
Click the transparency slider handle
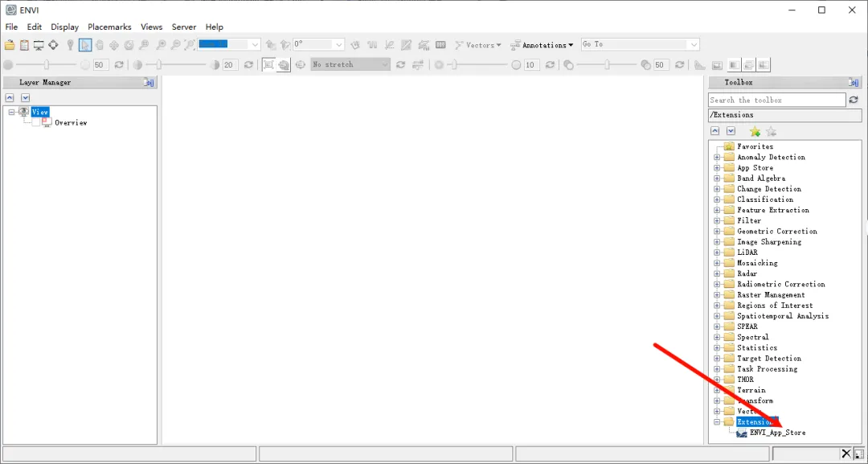tap(607, 65)
